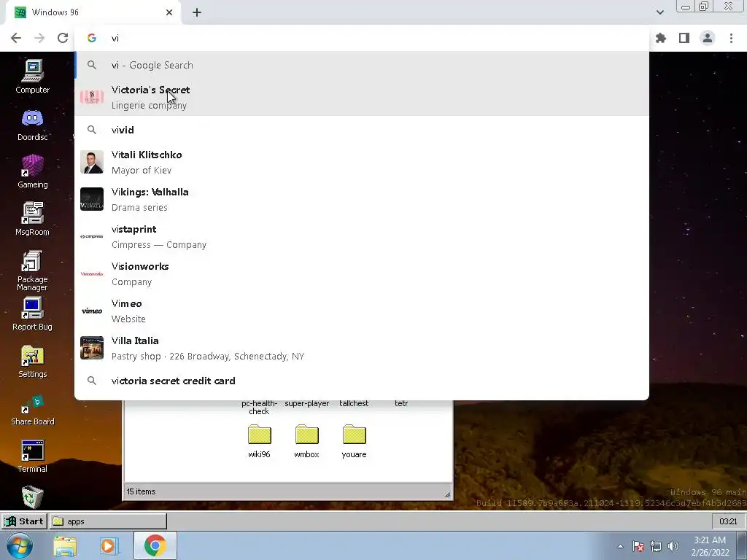Select the Vimeo website suggestion
747x560 pixels.
coord(362,311)
